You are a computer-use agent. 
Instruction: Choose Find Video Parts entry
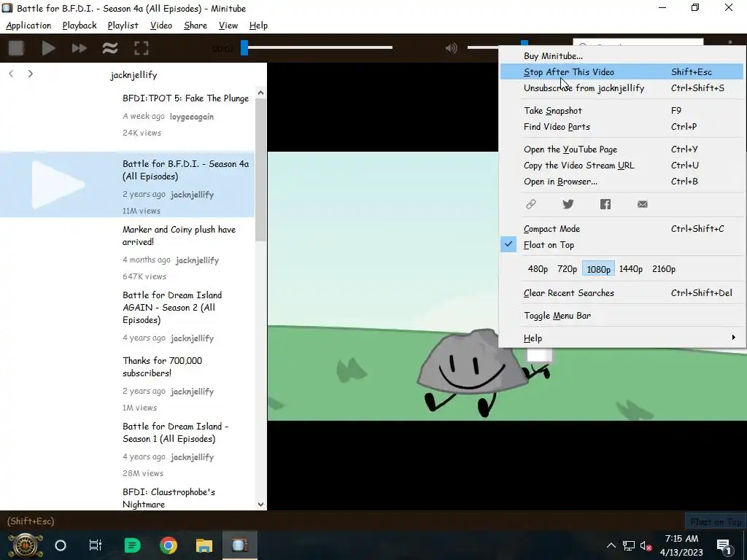(622, 127)
